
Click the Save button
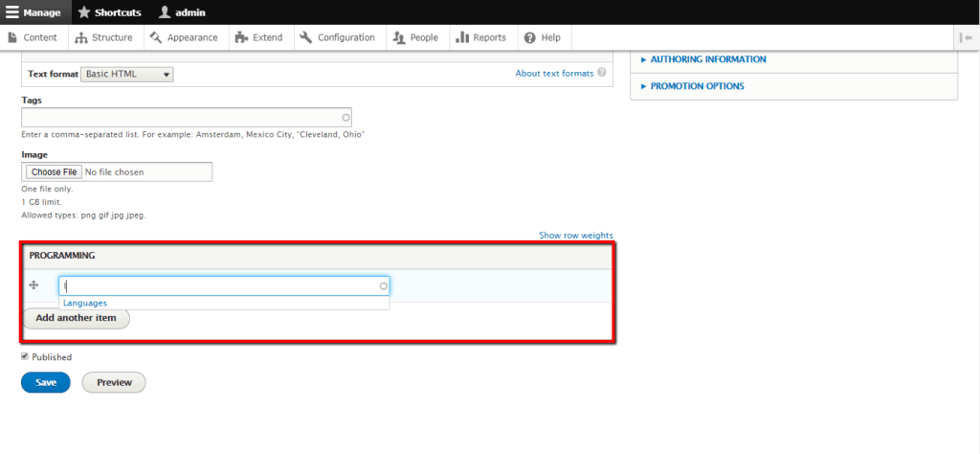tap(46, 382)
